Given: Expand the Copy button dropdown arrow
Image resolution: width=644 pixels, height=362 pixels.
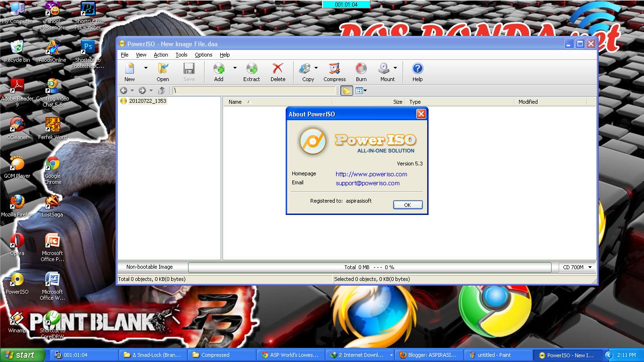Looking at the screenshot, I should (316, 68).
